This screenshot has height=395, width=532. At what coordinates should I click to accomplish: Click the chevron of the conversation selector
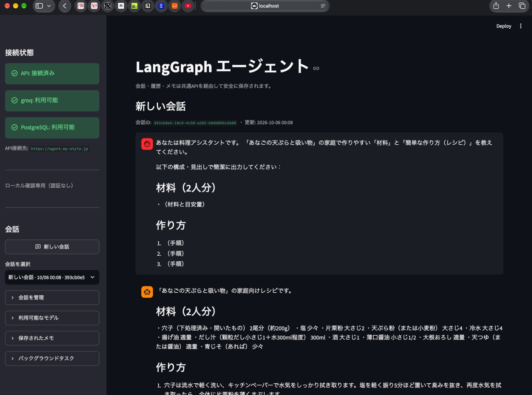click(x=92, y=277)
